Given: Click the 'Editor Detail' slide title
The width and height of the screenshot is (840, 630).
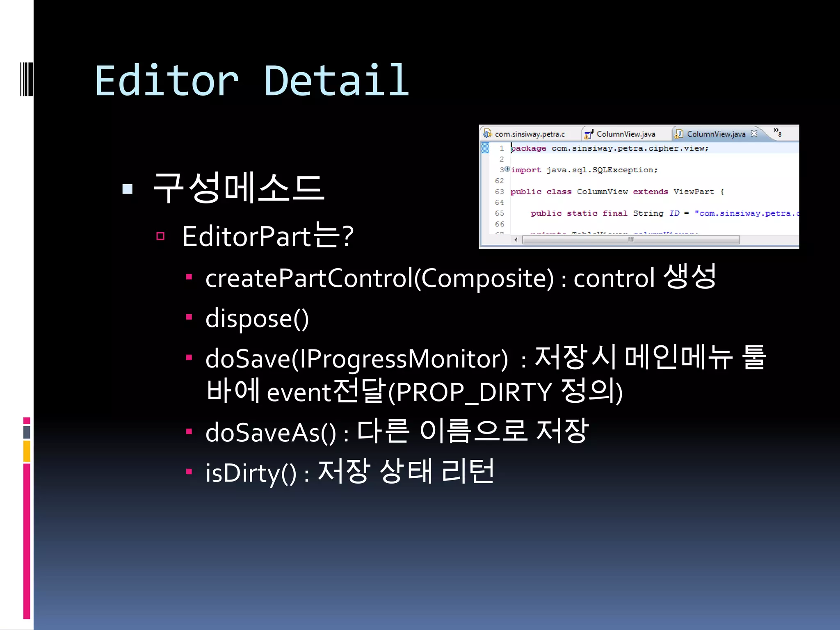Looking at the screenshot, I should pyautogui.click(x=252, y=80).
